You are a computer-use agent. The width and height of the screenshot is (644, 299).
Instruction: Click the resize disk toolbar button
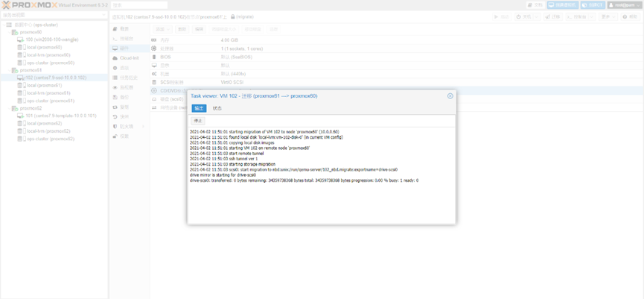click(224, 29)
